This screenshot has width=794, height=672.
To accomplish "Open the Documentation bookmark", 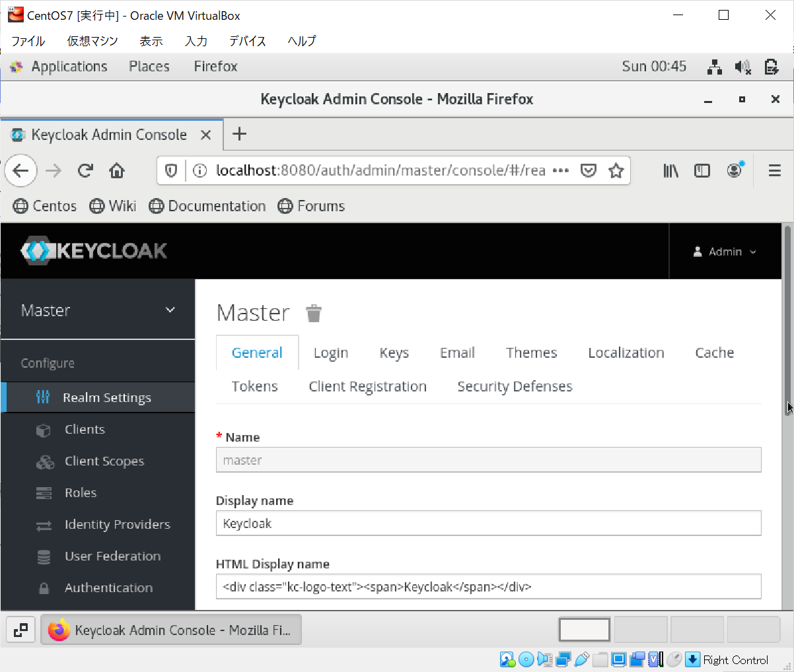I will [x=207, y=206].
